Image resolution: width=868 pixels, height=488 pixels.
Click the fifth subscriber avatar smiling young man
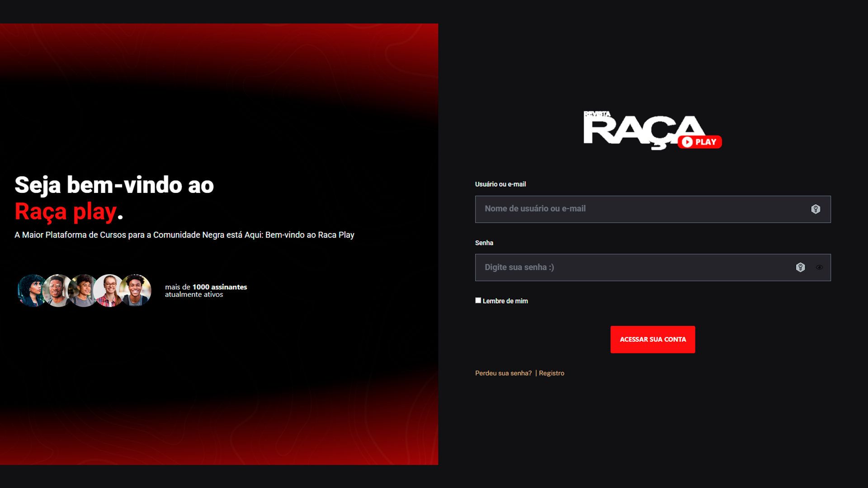click(136, 291)
